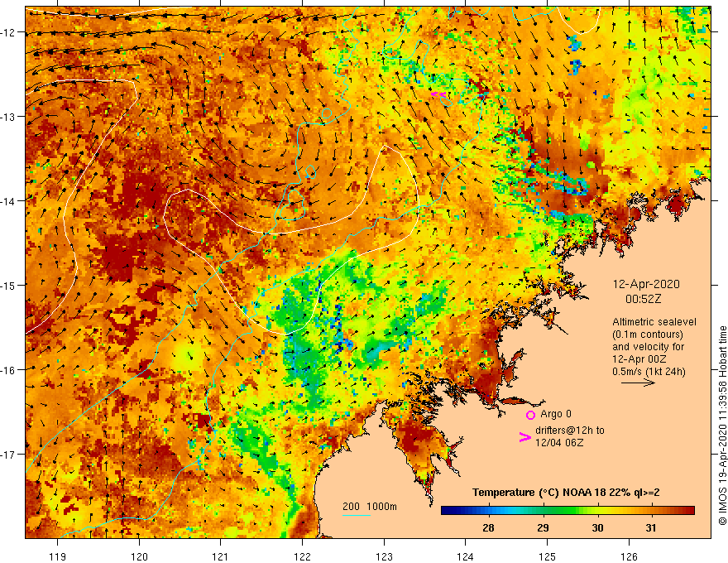Screen dimensions: 728x563
Task: Click the 123 longitude axis label
Action: point(384,556)
